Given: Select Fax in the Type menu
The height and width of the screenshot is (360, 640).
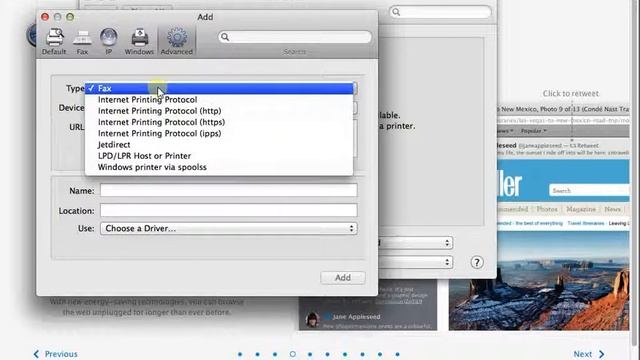Looking at the screenshot, I should coord(219,88).
